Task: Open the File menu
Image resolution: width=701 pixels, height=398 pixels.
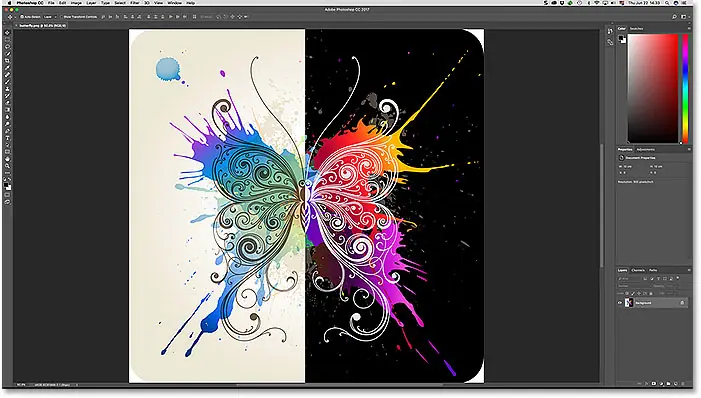Action: [x=51, y=3]
